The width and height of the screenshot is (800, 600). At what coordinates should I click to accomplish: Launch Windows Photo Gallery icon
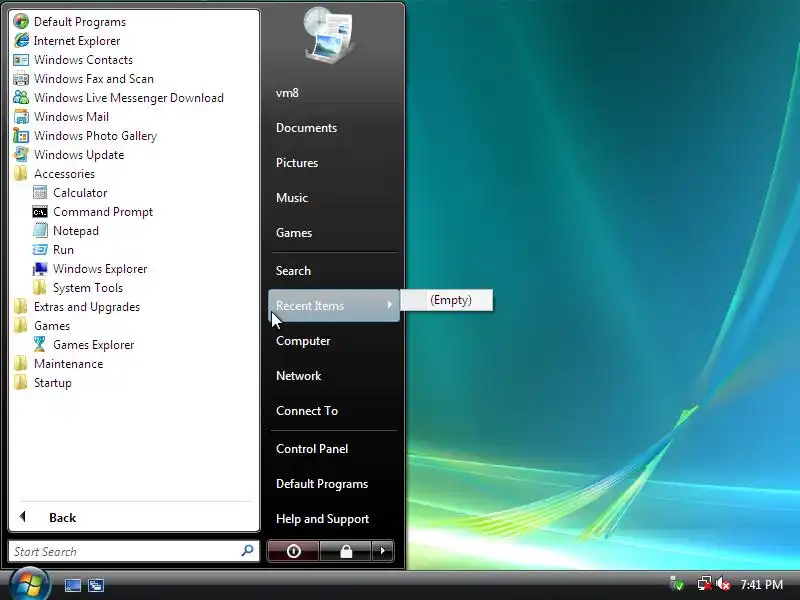coord(21,136)
